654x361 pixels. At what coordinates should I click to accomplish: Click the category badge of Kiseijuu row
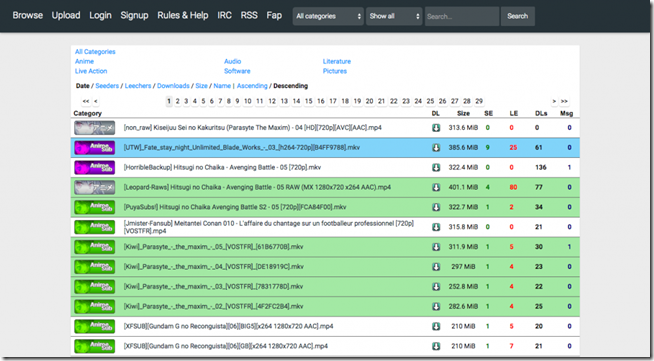[94, 128]
